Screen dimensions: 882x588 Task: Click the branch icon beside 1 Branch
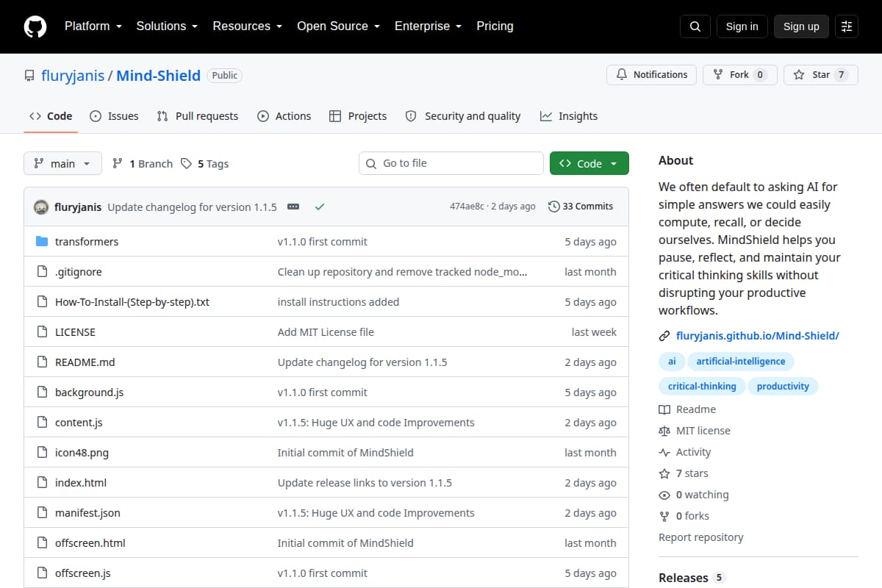coord(118,163)
